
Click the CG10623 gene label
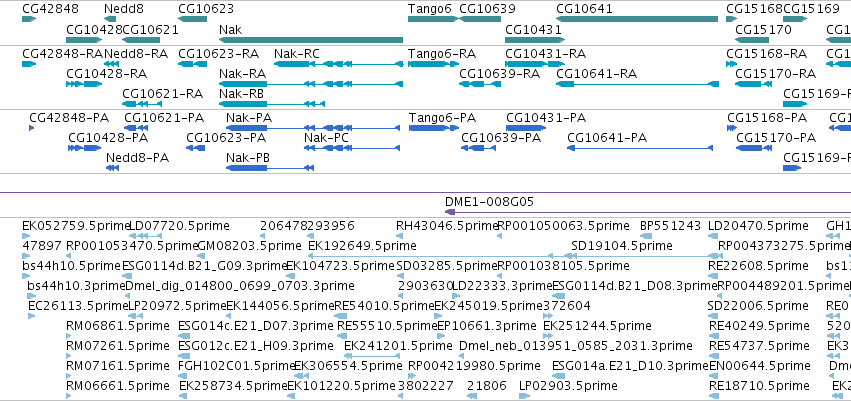(206, 9)
